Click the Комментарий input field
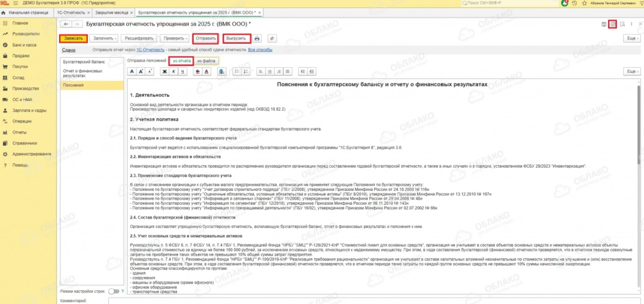Image resolution: width=644 pixels, height=304 pixels. point(374,300)
